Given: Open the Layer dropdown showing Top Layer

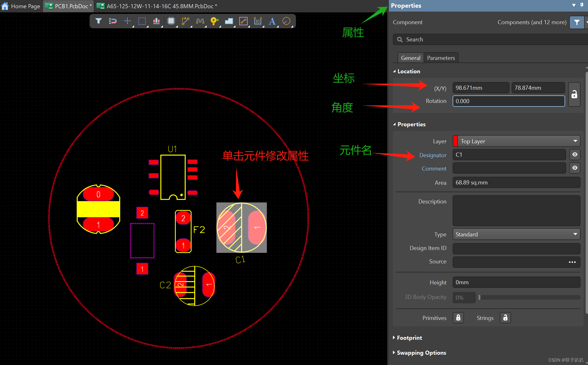Looking at the screenshot, I should pos(516,141).
